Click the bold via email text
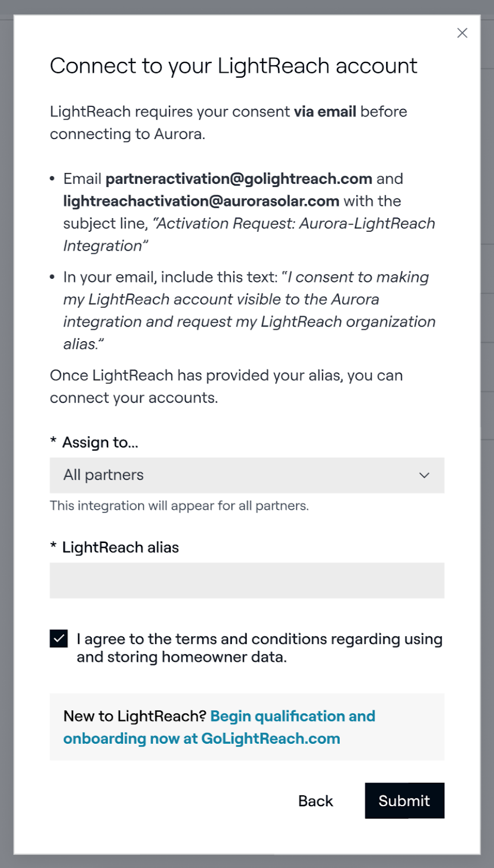This screenshot has height=868, width=494. (325, 112)
